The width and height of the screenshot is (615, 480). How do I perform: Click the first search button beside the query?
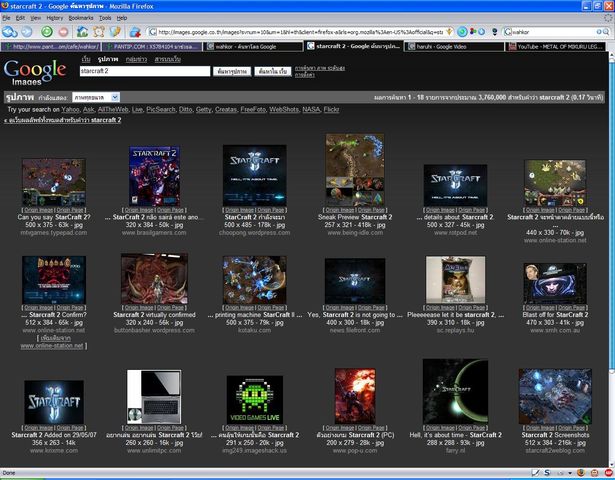tap(232, 71)
